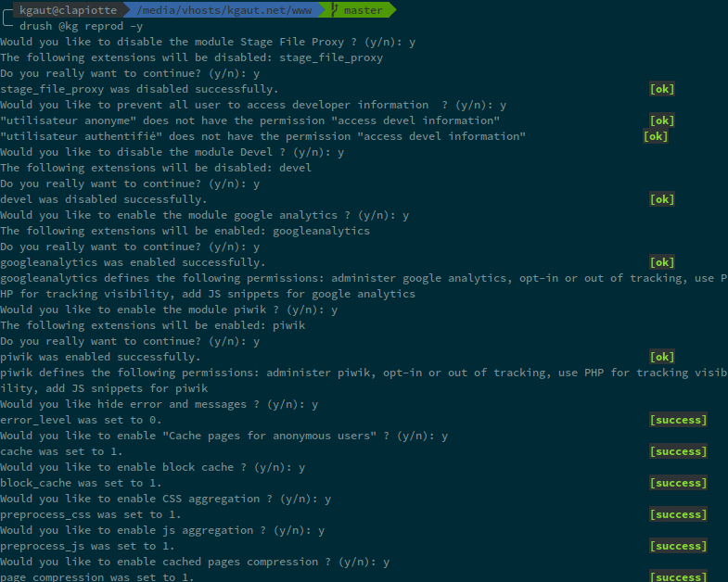Click the [success] status for block_cache
Image resolution: width=728 pixels, height=582 pixels.
[x=678, y=484]
